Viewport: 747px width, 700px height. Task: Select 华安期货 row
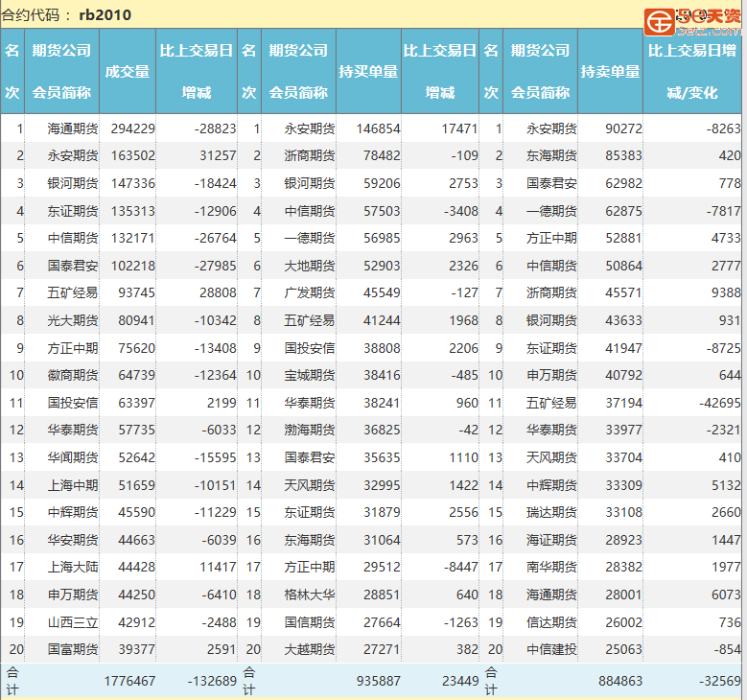click(73, 541)
